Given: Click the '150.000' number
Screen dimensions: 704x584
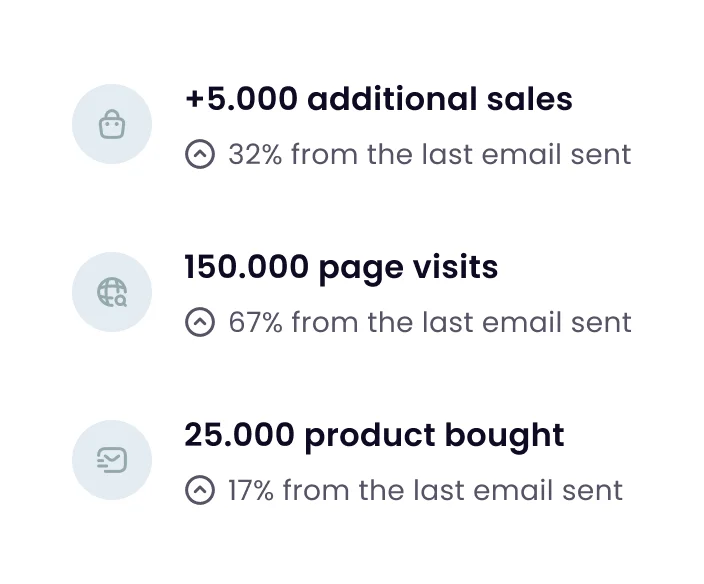Looking at the screenshot, I should [246, 267].
